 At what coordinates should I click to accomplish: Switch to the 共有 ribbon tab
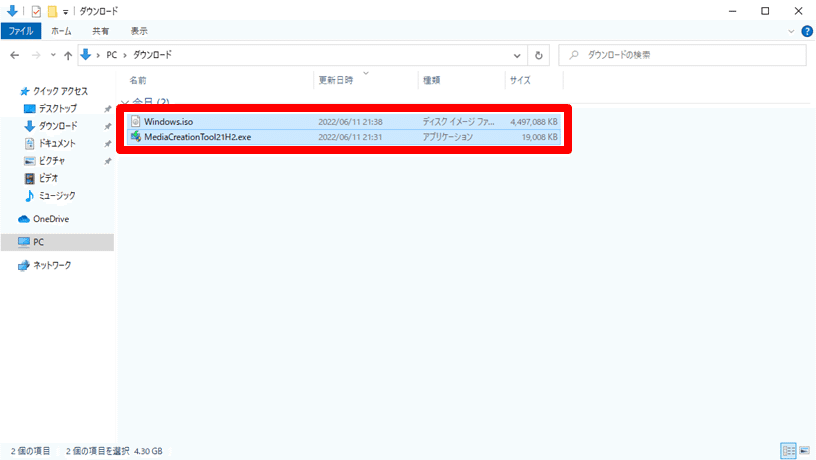pyautogui.click(x=100, y=31)
